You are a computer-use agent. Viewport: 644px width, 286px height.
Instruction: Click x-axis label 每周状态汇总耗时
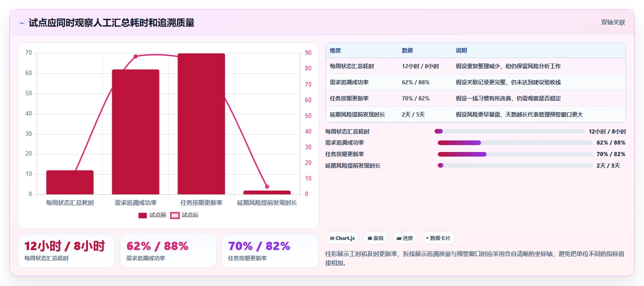click(x=70, y=203)
